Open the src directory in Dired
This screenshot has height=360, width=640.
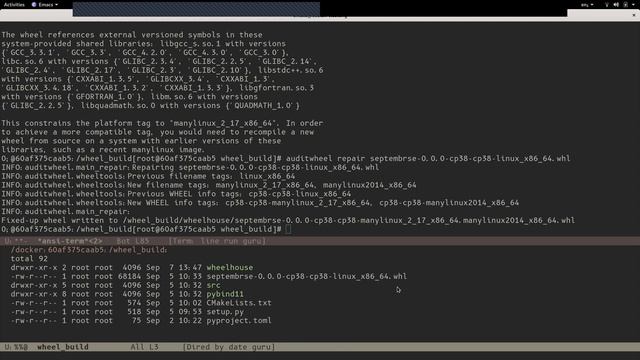coord(213,285)
